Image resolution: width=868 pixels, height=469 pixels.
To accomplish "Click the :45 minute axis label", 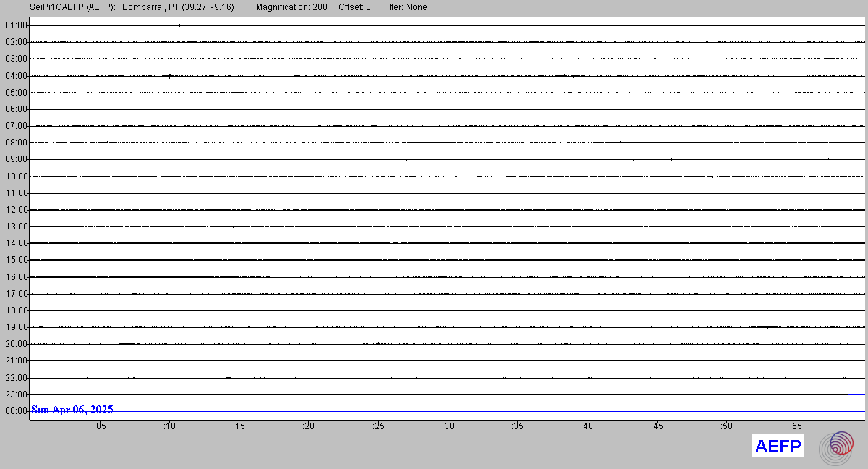I will [657, 426].
